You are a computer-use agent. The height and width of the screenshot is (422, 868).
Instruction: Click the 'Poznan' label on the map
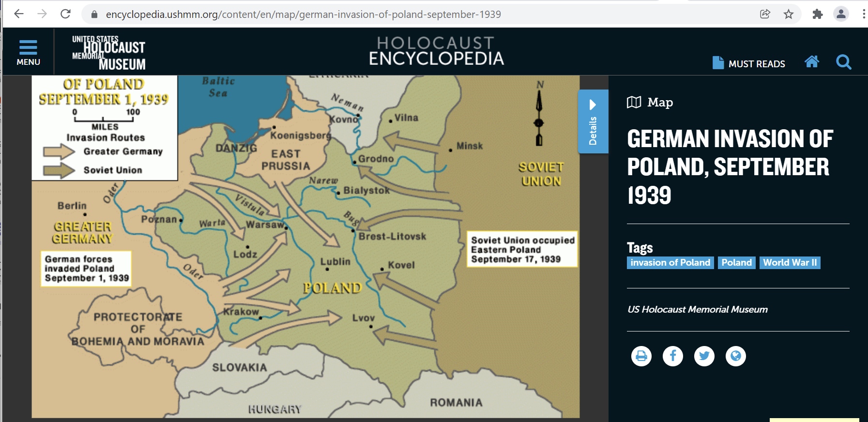point(159,219)
